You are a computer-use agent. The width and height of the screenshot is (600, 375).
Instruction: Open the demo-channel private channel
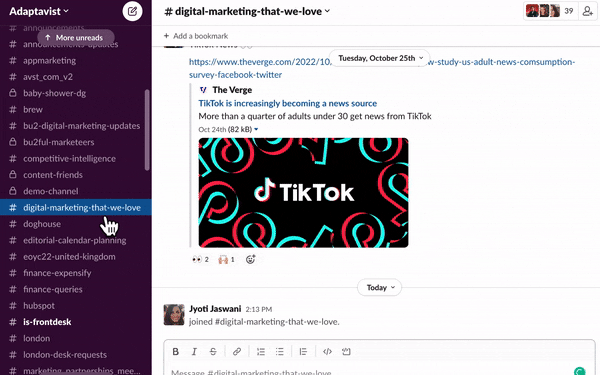tap(76, 191)
